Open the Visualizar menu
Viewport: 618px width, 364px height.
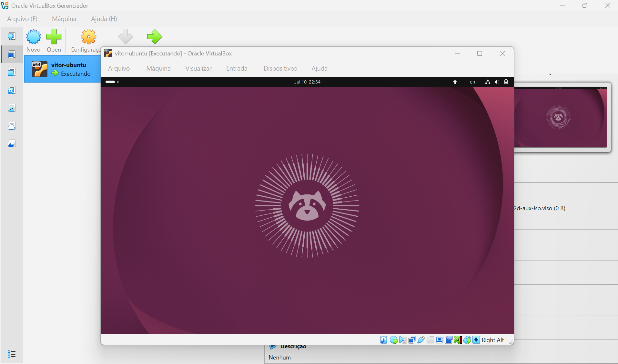pyautogui.click(x=198, y=68)
